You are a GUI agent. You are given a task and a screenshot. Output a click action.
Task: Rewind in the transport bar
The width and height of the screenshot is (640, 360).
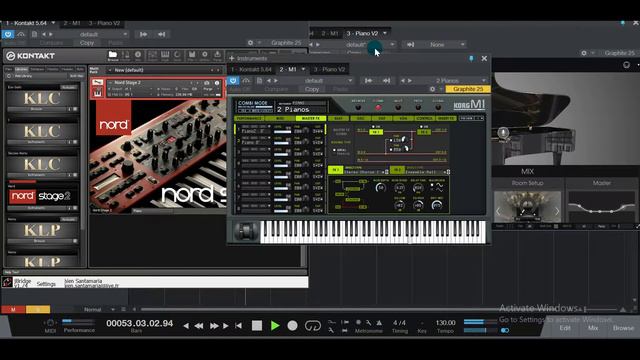point(199,326)
